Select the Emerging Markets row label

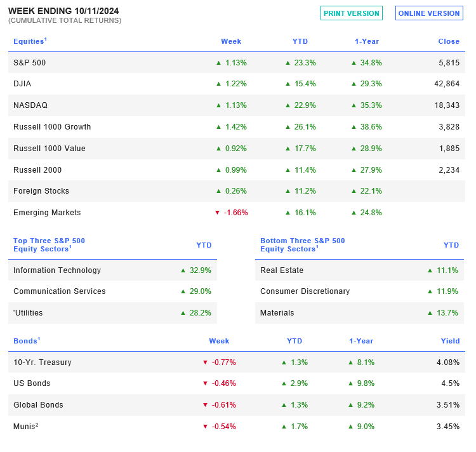click(47, 212)
